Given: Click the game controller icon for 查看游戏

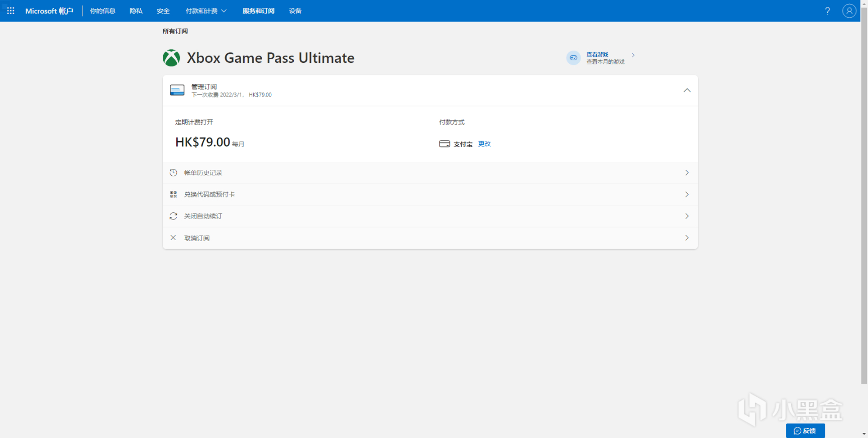Looking at the screenshot, I should (573, 58).
